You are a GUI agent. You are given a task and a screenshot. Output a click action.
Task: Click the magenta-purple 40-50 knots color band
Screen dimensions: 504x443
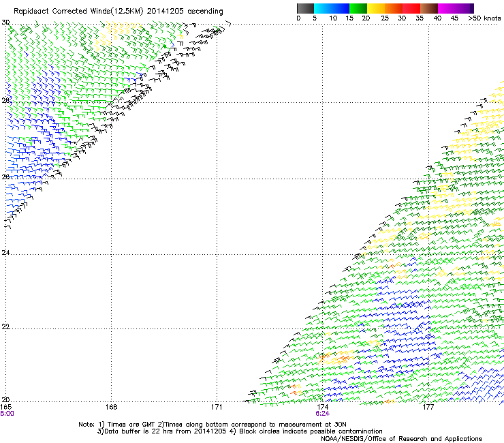point(456,8)
